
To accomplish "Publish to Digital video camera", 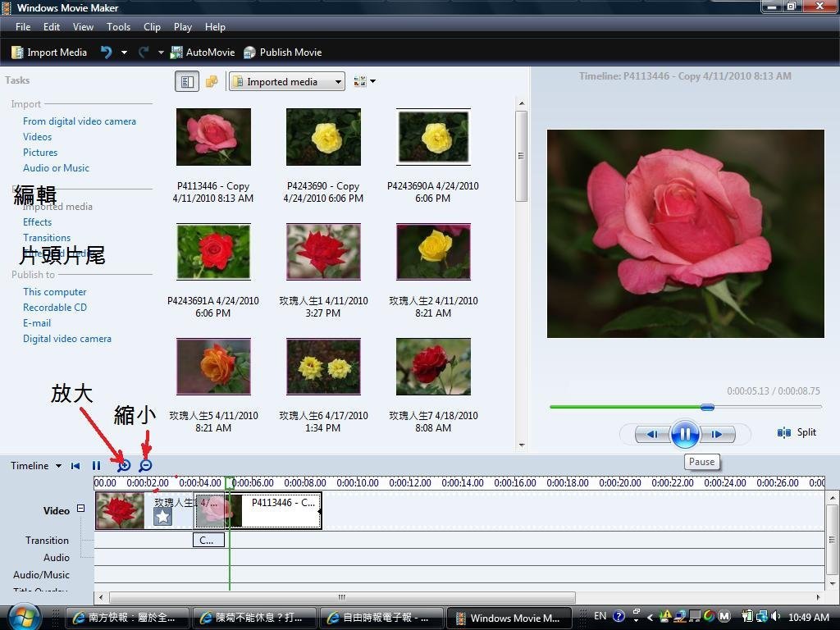I will click(67, 339).
